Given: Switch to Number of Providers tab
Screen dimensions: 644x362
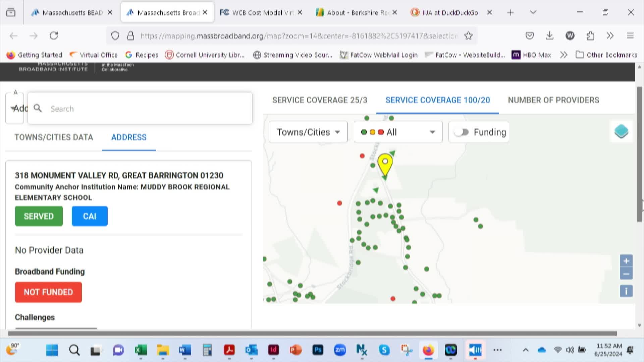Looking at the screenshot, I should [x=553, y=100].
